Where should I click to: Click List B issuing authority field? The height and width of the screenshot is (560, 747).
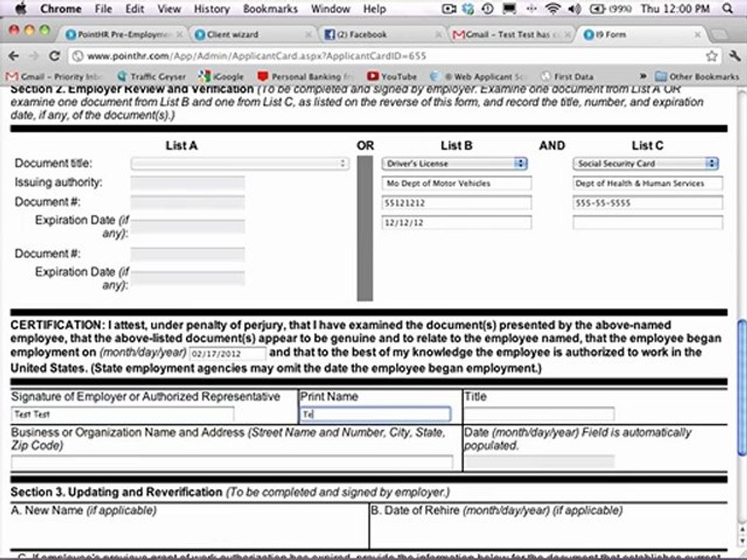[x=457, y=184]
